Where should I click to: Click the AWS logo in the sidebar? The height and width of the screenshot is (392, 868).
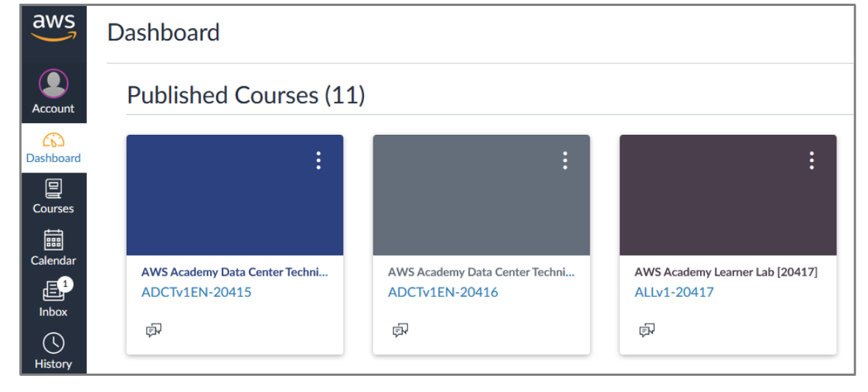54,28
